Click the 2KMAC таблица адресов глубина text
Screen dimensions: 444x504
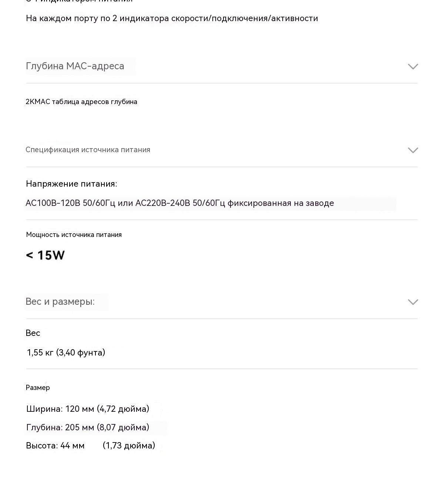(81, 102)
